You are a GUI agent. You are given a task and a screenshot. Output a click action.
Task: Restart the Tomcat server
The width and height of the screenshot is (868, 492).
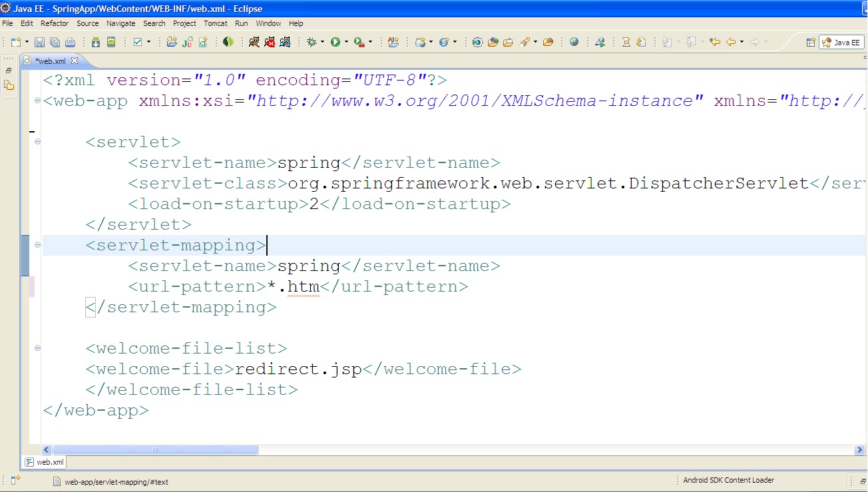(285, 41)
